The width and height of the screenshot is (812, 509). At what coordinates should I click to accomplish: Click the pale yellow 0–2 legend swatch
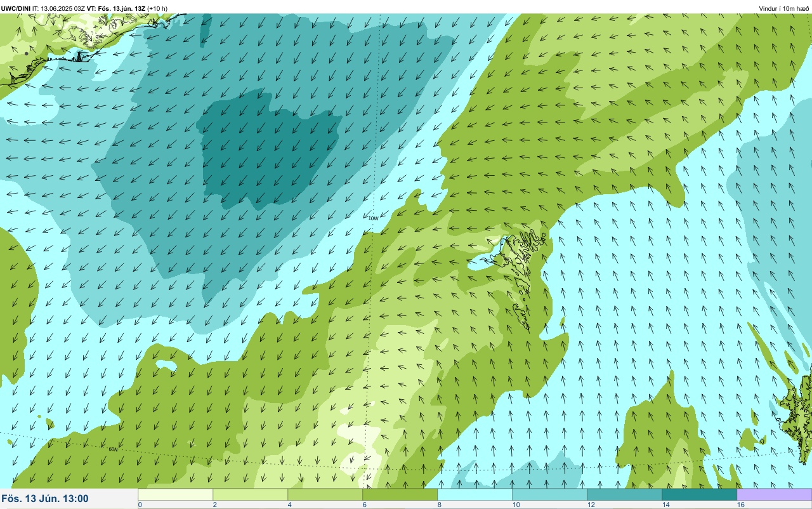point(176,494)
